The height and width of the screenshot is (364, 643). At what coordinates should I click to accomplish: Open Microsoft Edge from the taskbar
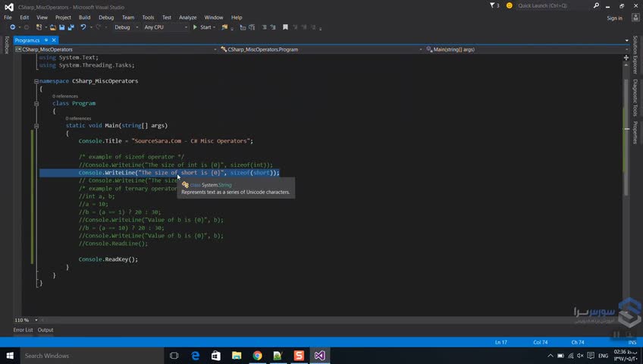[195, 356]
